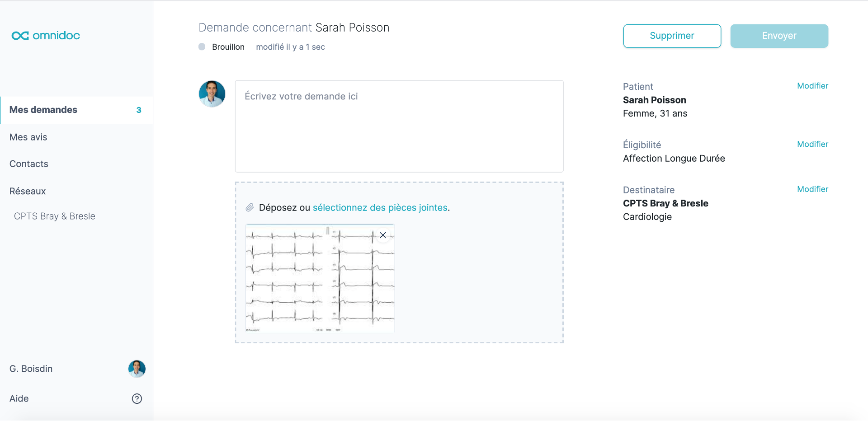This screenshot has width=868, height=421.
Task: Open the ECG attachment thumbnail
Action: coord(320,279)
